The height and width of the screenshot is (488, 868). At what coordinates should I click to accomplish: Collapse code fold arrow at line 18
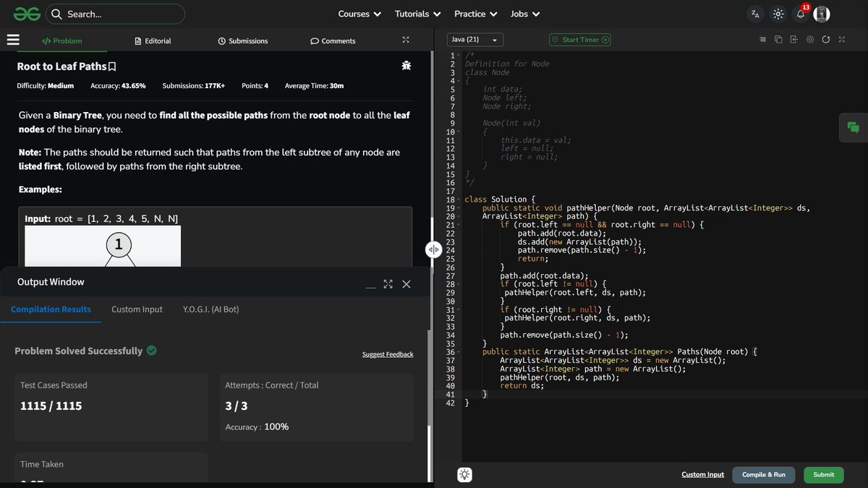(x=459, y=200)
